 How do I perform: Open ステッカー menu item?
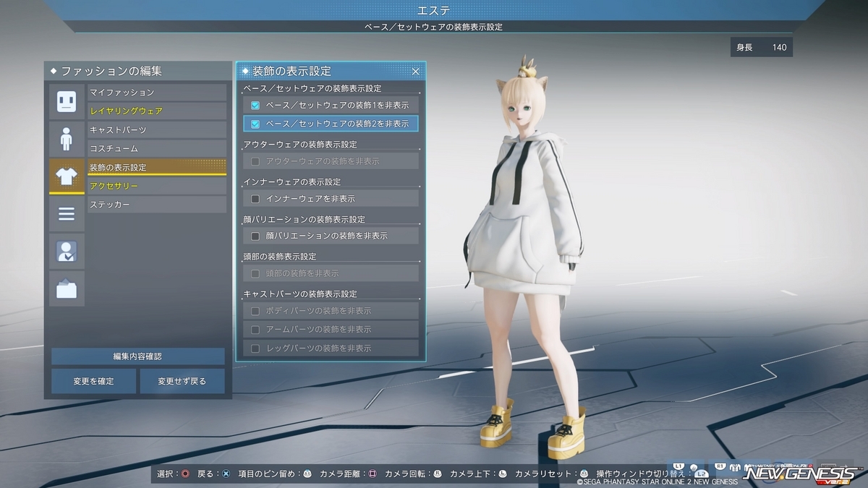(157, 205)
